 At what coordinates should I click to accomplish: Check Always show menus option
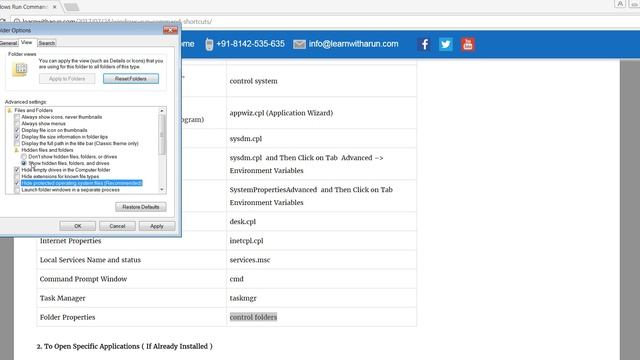click(x=17, y=124)
